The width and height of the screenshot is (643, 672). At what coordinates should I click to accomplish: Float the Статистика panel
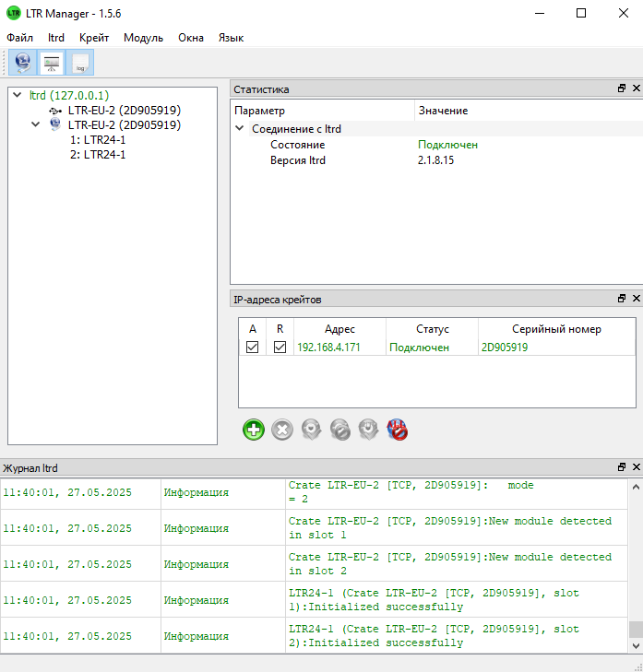(622, 88)
